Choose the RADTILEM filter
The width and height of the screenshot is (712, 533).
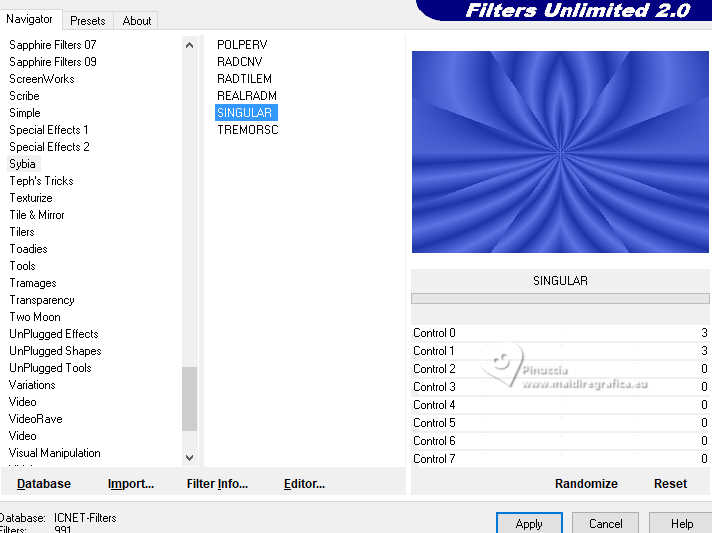pos(244,79)
